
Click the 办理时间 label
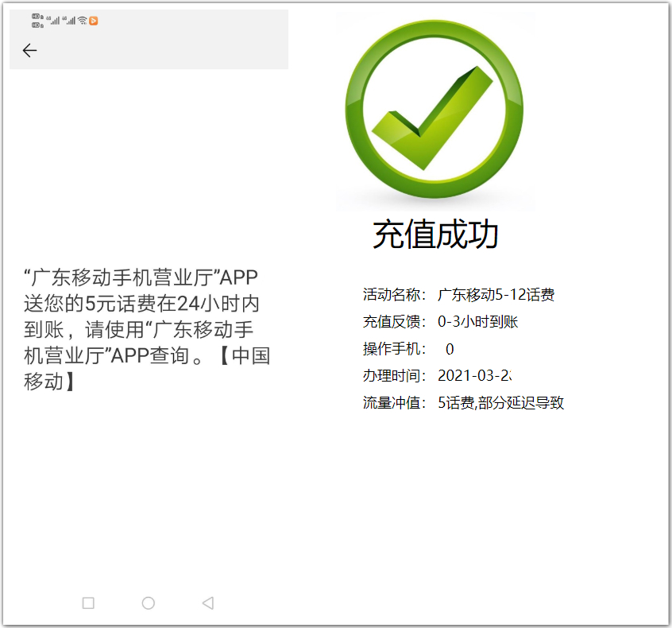click(394, 376)
